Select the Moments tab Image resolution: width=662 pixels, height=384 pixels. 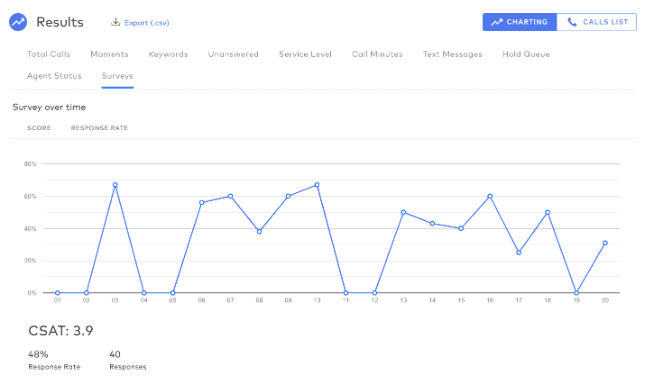[x=109, y=54]
